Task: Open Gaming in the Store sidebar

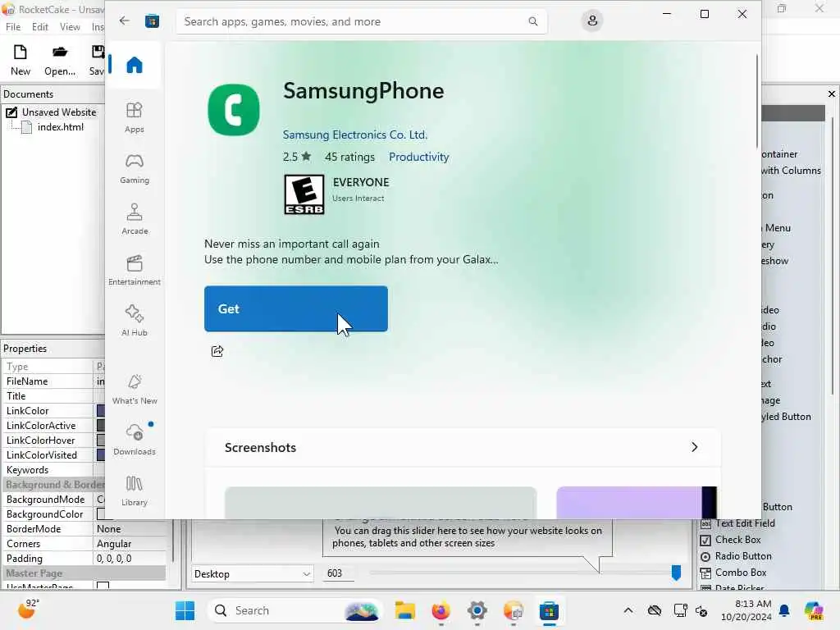Action: (x=134, y=169)
